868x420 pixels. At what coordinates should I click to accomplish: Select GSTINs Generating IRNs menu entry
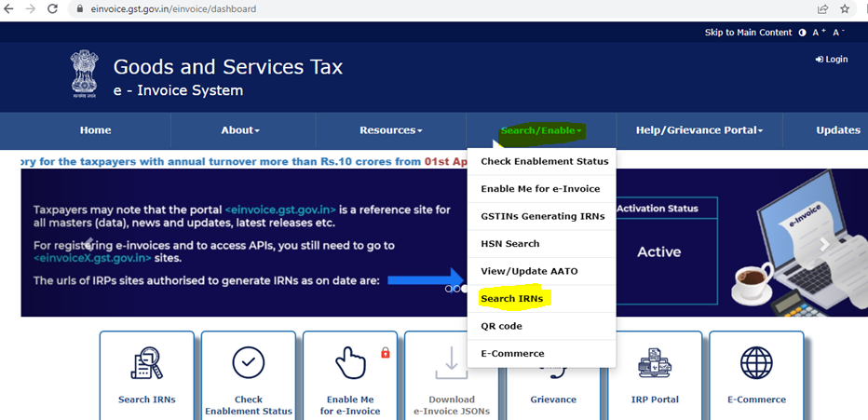[x=542, y=216]
